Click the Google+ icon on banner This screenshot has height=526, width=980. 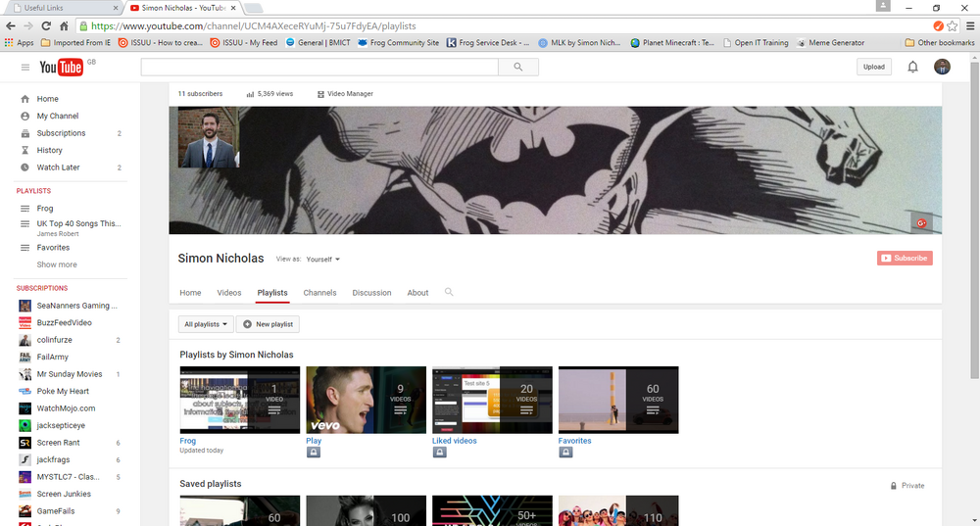[921, 223]
